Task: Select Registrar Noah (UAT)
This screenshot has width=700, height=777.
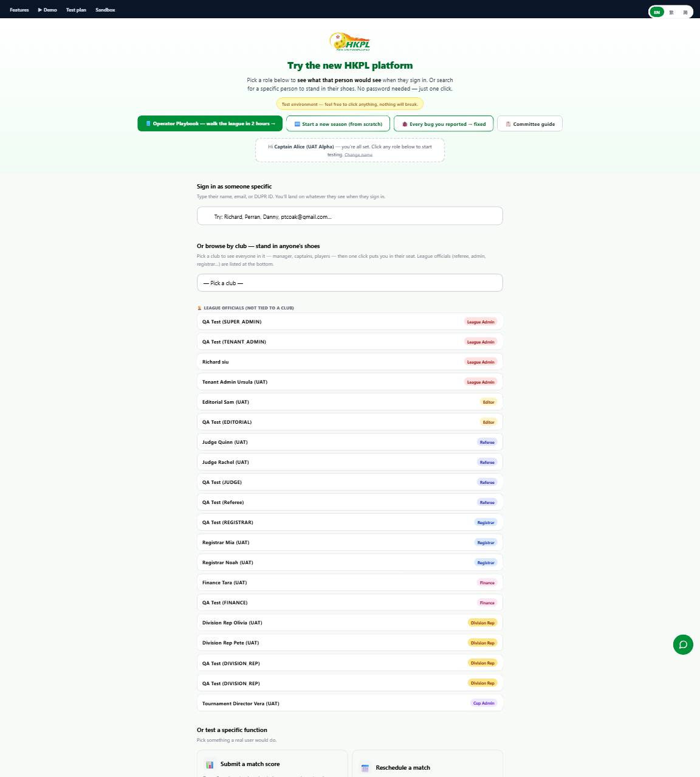Action: click(349, 562)
